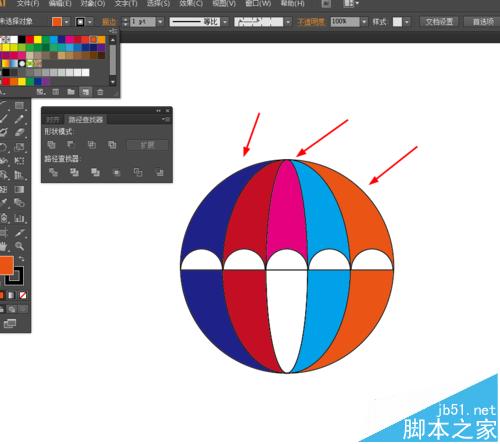500x444 pixels.
Task: Select the Eraser tool
Action: coord(19,132)
